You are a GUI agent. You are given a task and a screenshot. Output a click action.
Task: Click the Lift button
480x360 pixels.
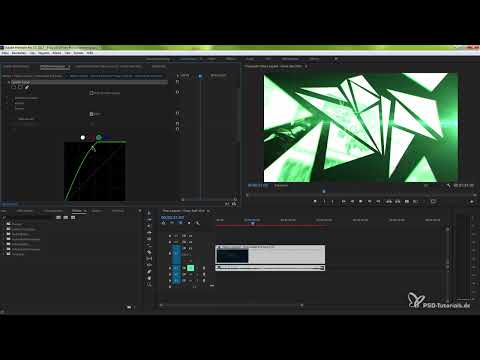tap(389, 201)
